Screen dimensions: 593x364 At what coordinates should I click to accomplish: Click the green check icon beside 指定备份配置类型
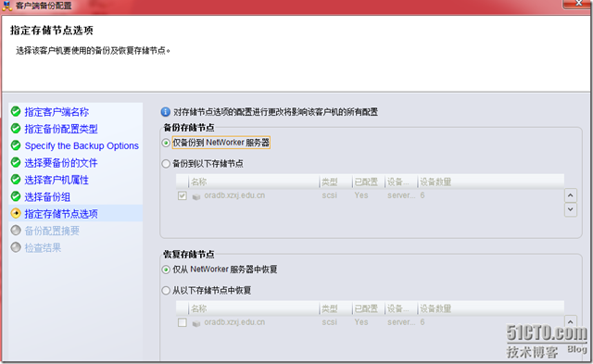(16, 129)
